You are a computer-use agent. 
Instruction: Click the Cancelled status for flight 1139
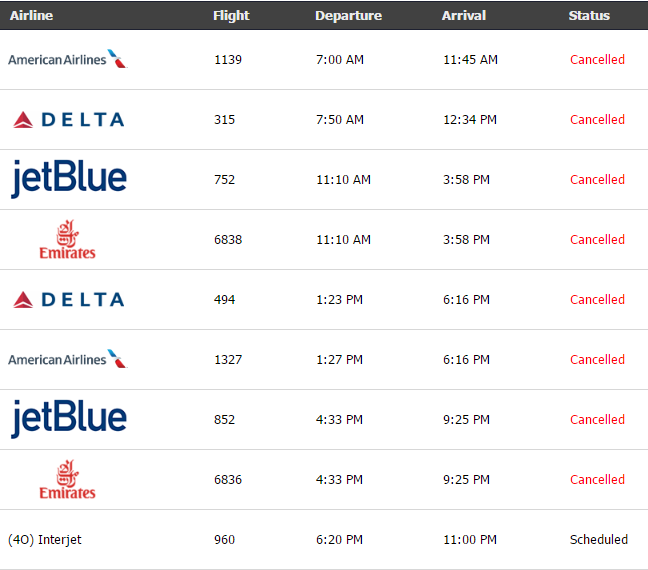click(597, 60)
